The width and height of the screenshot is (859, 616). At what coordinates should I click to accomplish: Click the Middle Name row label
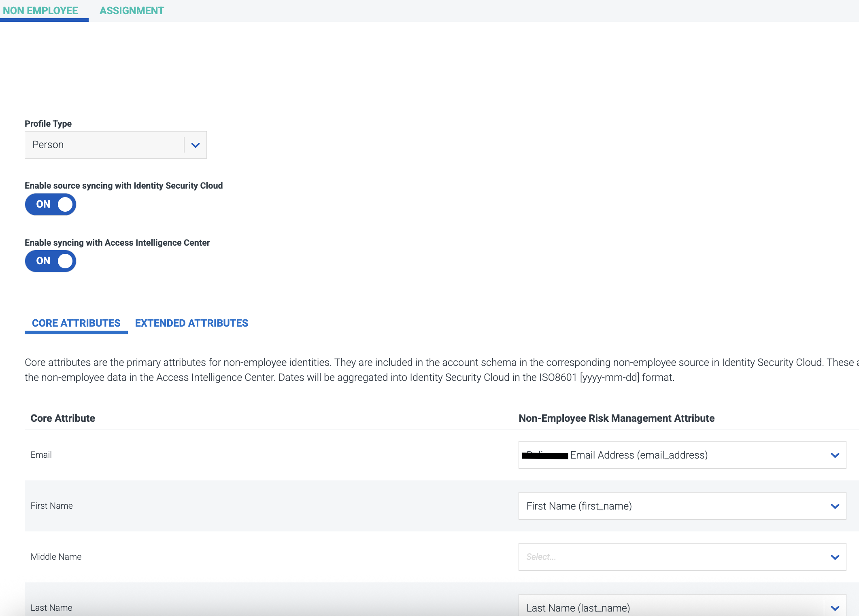(x=56, y=557)
